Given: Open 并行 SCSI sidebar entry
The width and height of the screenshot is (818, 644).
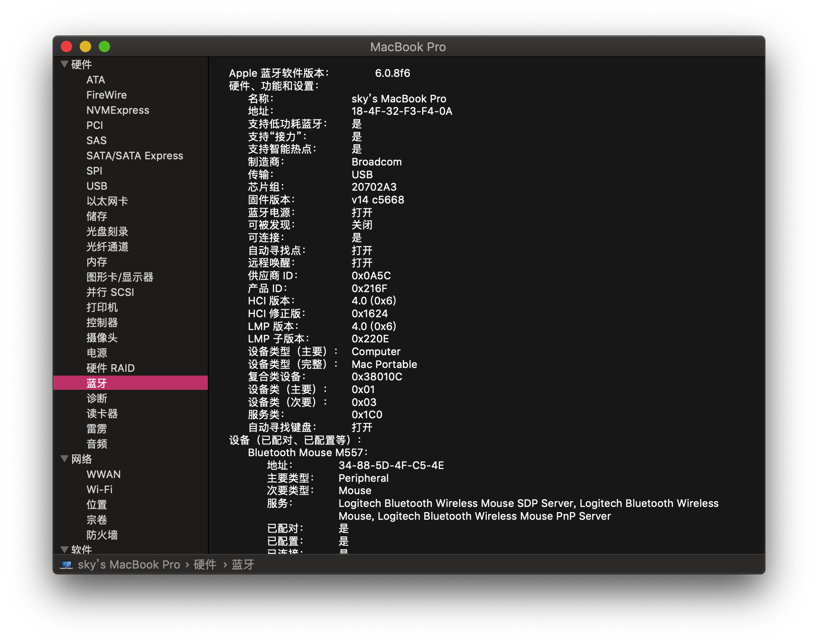Looking at the screenshot, I should coord(110,292).
